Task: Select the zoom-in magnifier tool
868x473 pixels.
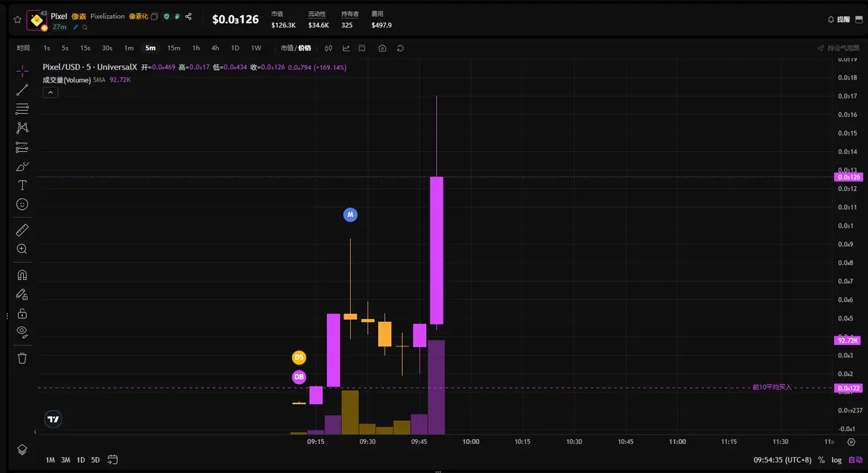Action: [x=22, y=249]
